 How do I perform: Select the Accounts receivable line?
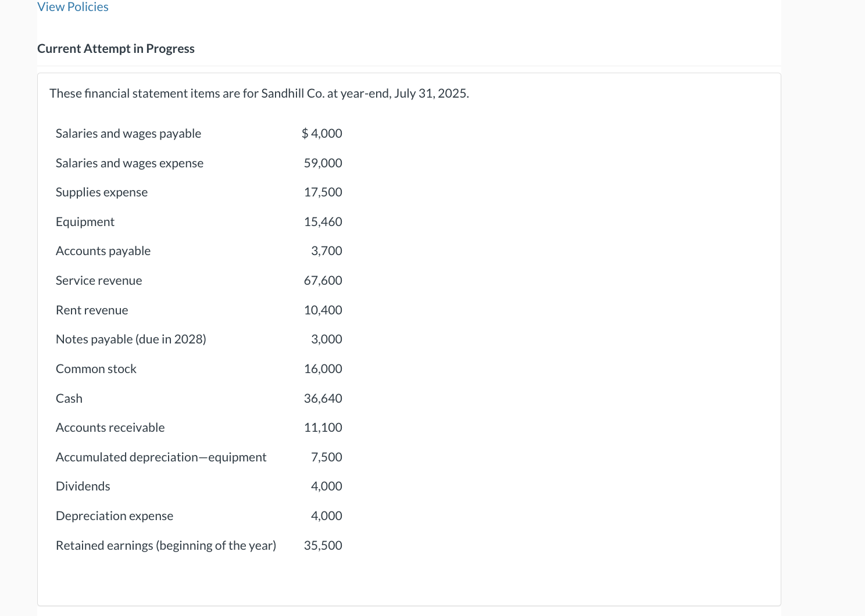[110, 427]
